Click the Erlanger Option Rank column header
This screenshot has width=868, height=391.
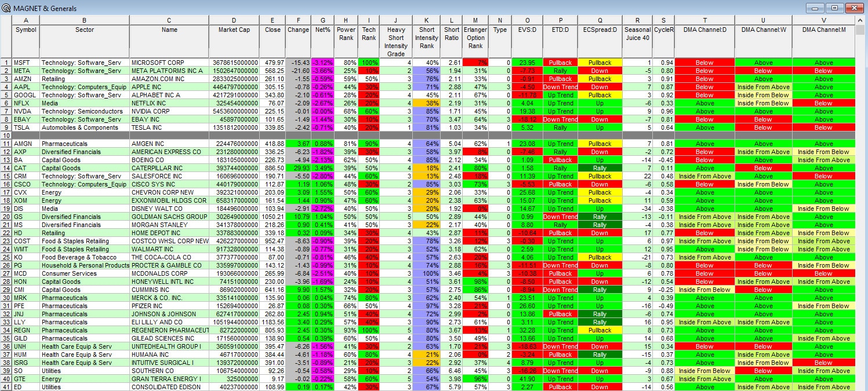click(475, 41)
